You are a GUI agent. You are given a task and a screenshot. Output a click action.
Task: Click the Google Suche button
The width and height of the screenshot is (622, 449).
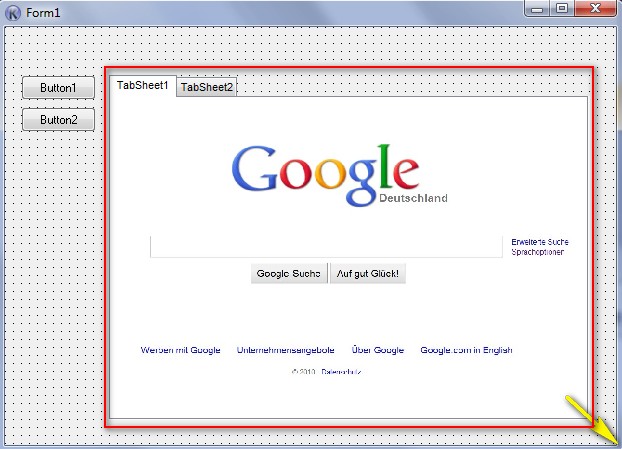tap(289, 274)
